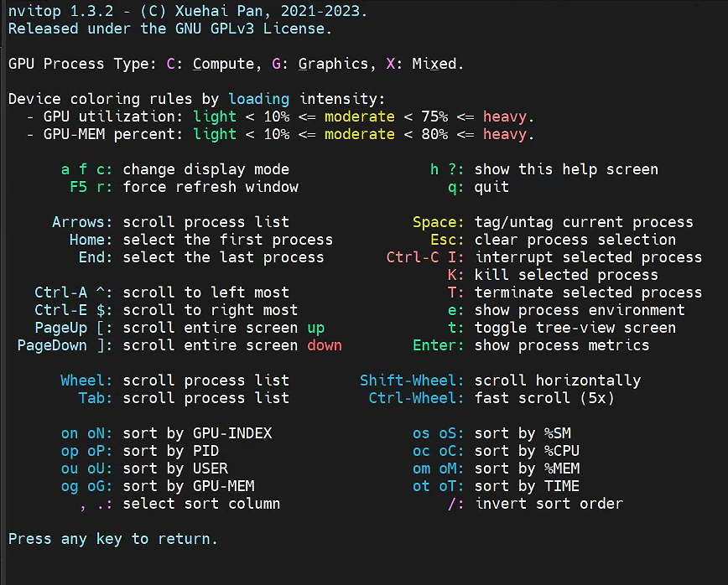The image size is (728, 585).
Task: Click the "force refresh window" description
Action: click(211, 187)
